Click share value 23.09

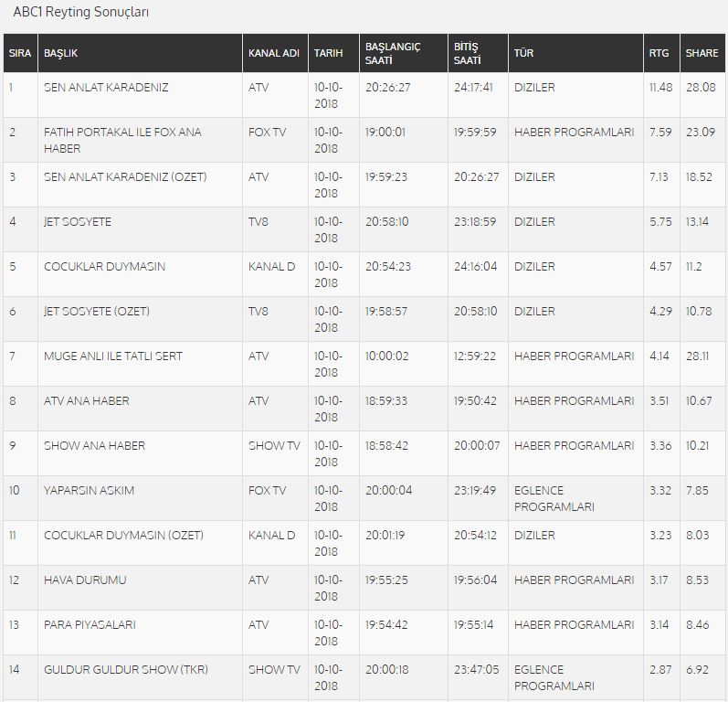pos(701,133)
